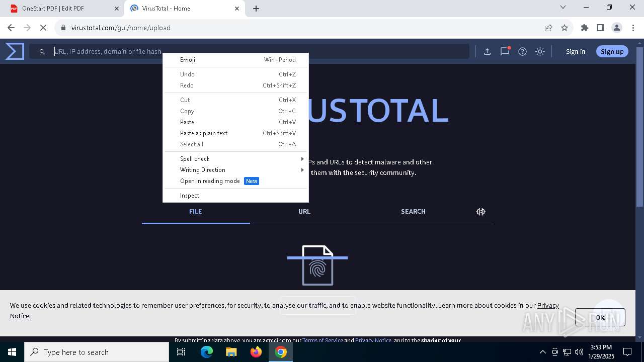
Task: Open a new tab with the plus button
Action: (x=256, y=9)
